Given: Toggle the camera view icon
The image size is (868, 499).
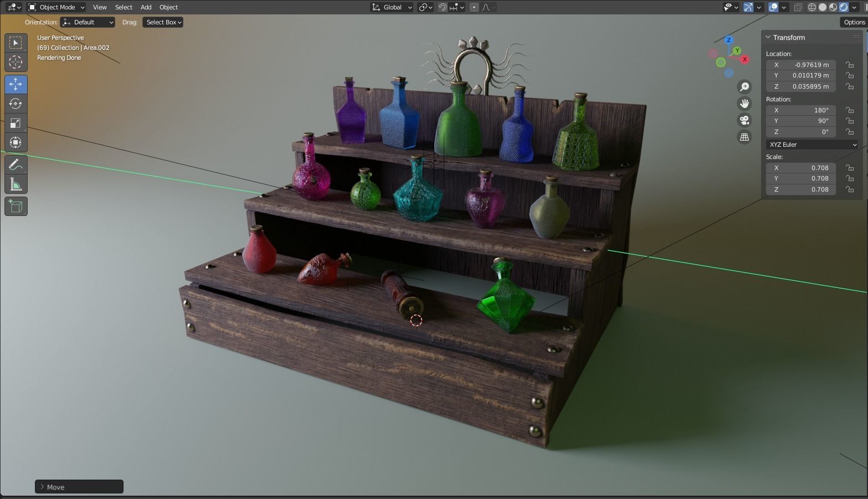Looking at the screenshot, I should coord(744,120).
